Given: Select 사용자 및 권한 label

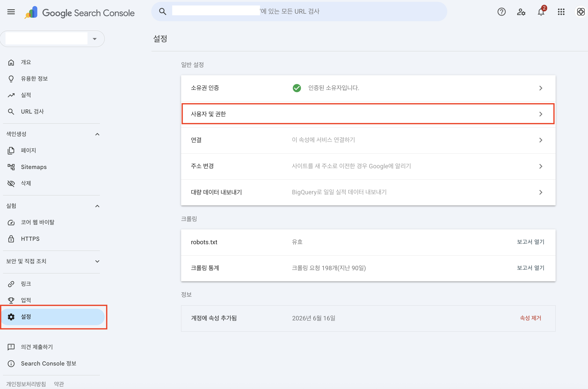Looking at the screenshot, I should coord(208,114).
